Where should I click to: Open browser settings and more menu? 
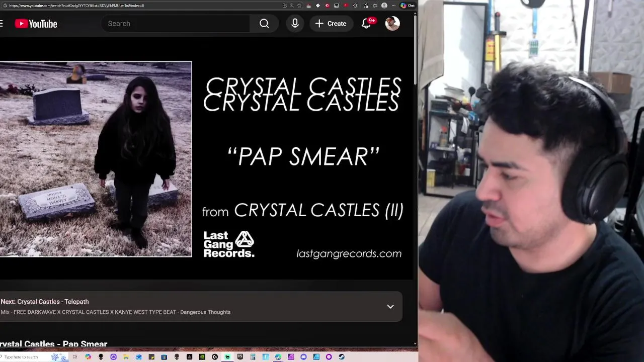point(393,6)
